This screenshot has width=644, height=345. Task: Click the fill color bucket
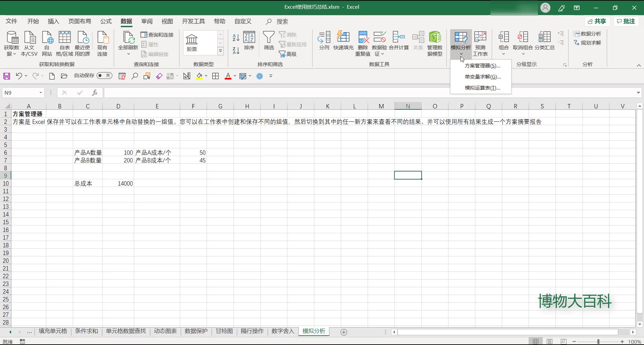pos(199,76)
